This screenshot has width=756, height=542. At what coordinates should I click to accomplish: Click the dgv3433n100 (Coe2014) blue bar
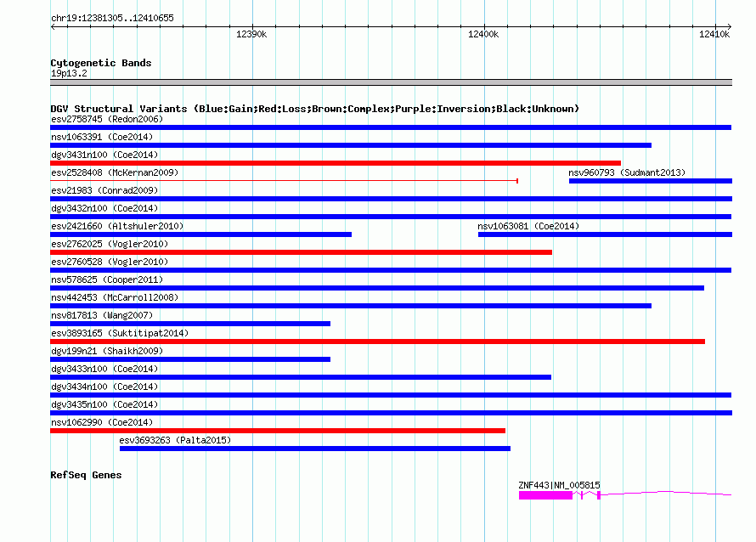pos(301,377)
